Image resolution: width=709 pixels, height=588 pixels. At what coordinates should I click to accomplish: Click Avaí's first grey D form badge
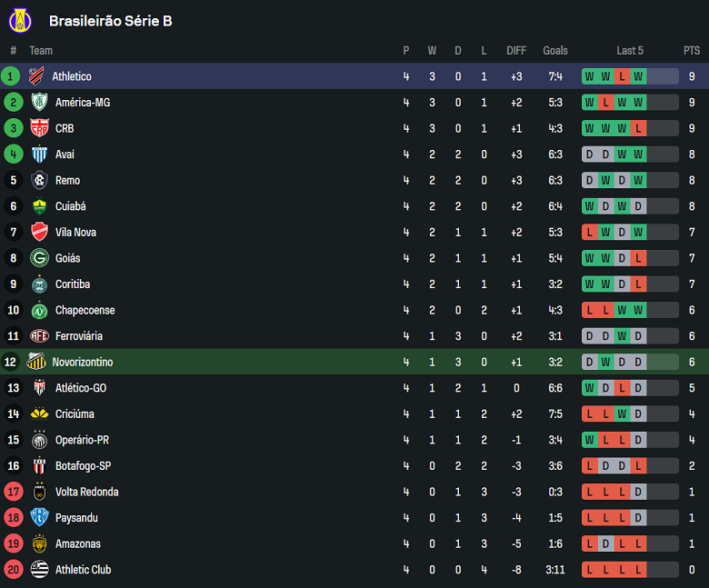click(589, 154)
